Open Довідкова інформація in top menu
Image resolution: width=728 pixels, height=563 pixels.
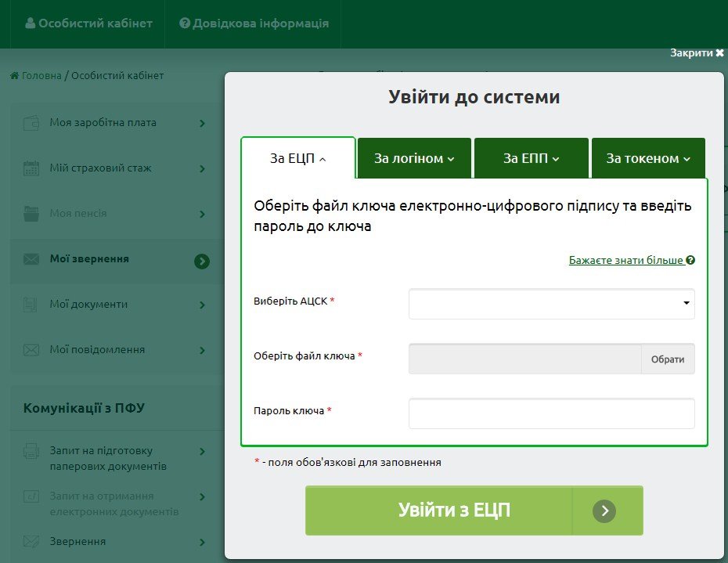[254, 23]
